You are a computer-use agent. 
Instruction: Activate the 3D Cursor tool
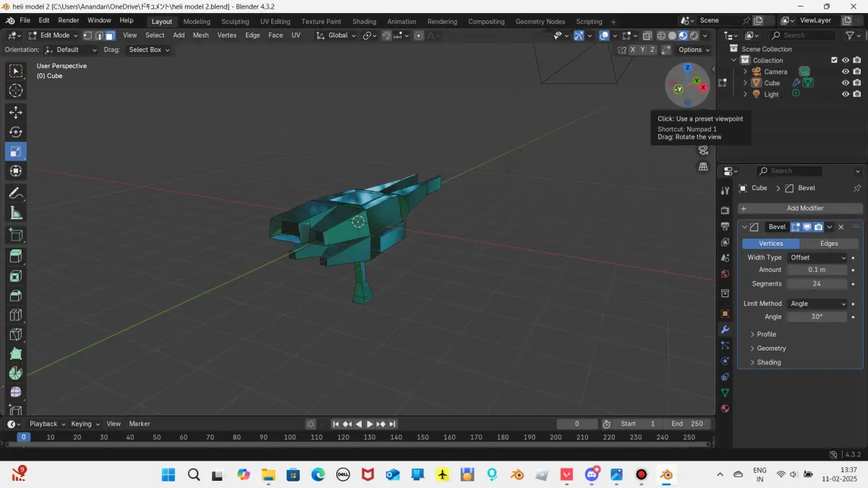pos(15,90)
